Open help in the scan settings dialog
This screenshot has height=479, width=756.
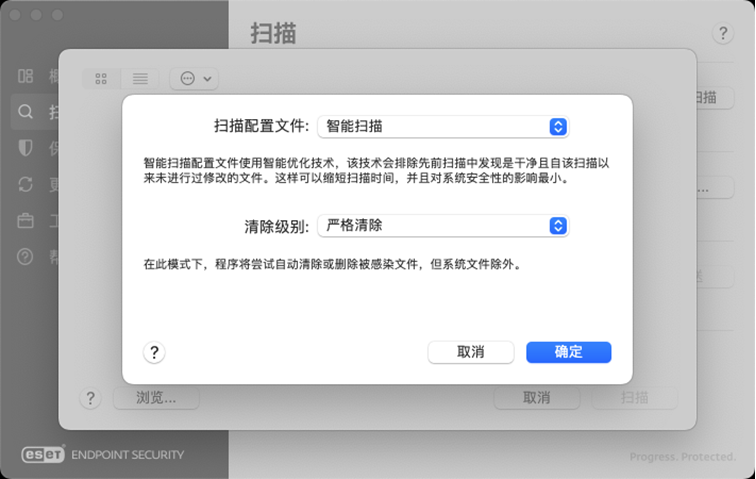[154, 352]
